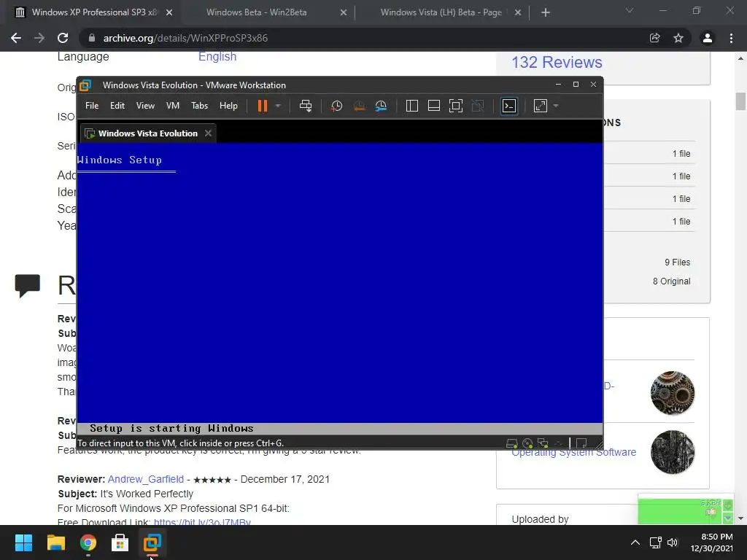The height and width of the screenshot is (560, 747).
Task: Open the volume control in tray
Action: pyautogui.click(x=672, y=542)
